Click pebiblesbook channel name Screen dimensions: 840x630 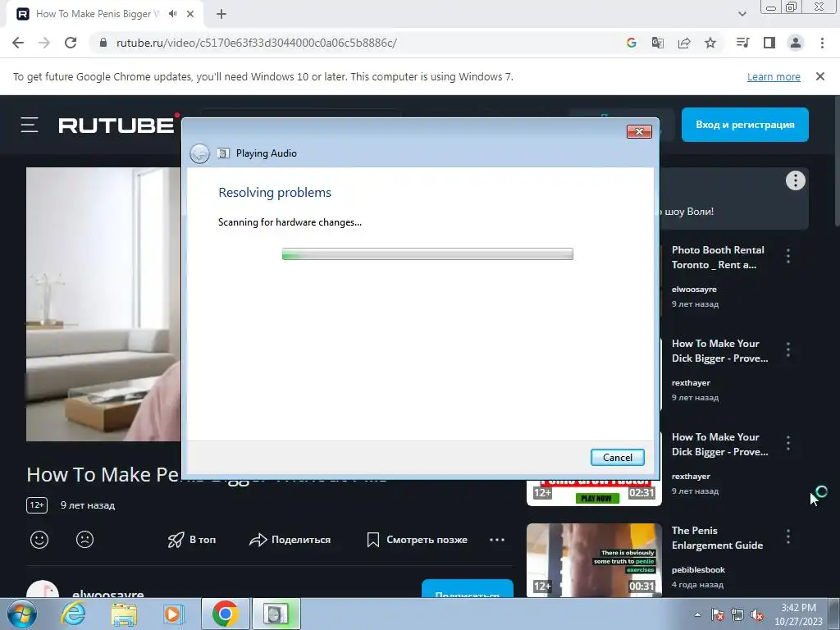coord(698,569)
